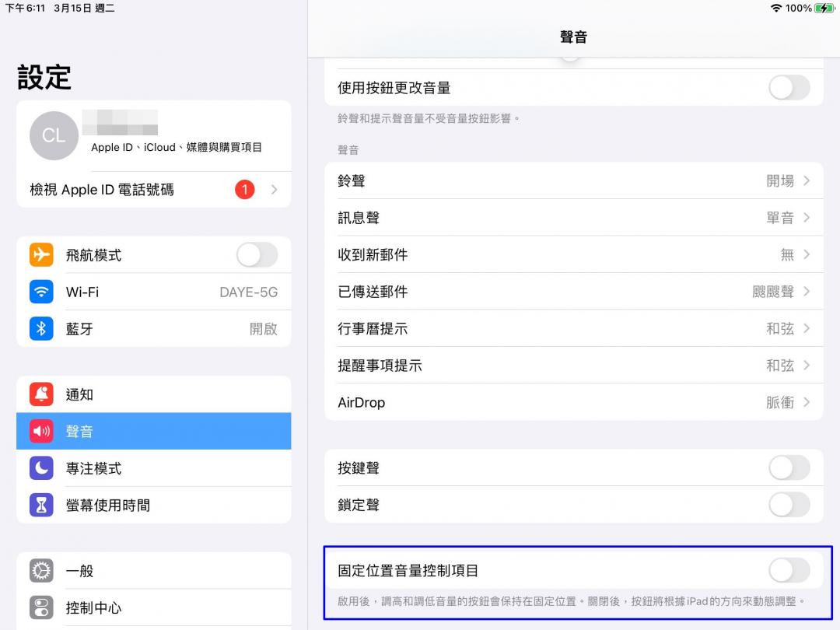Open 專注模式 from the sidebar
The width and height of the screenshot is (840, 630).
click(x=153, y=468)
